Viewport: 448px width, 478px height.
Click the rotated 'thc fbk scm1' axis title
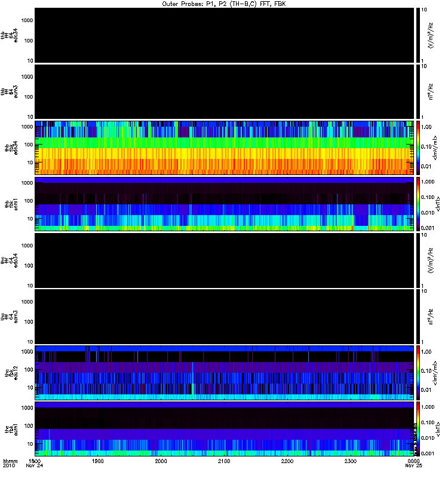click(11, 429)
